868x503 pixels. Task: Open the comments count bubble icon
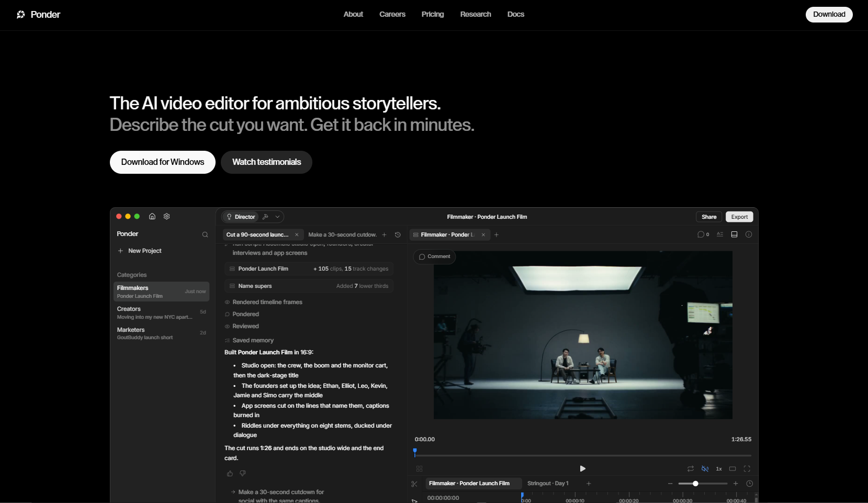tap(703, 234)
